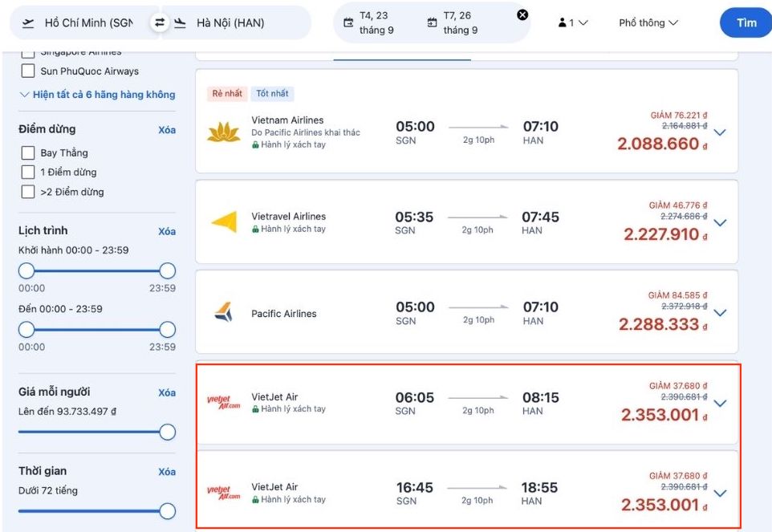This screenshot has width=772, height=532.
Task: Click the Tốt nhất tag
Action: tap(272, 94)
